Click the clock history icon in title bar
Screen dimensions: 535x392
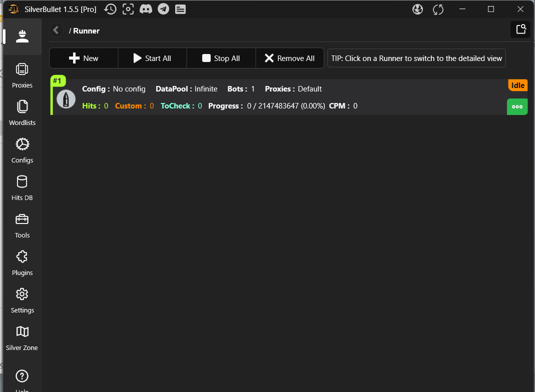[110, 9]
